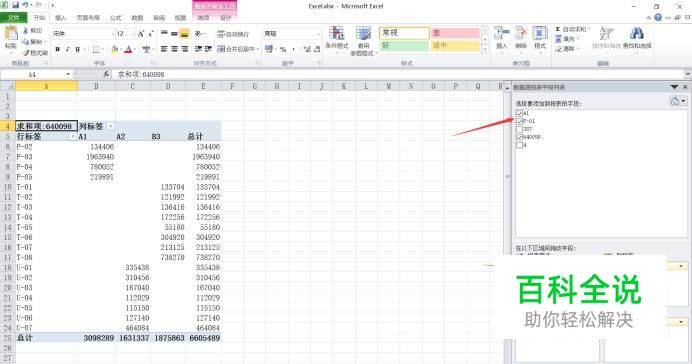Viewport: 692px width, 364px height.
Task: Switch to the Data (数据) tab
Action: (137, 18)
